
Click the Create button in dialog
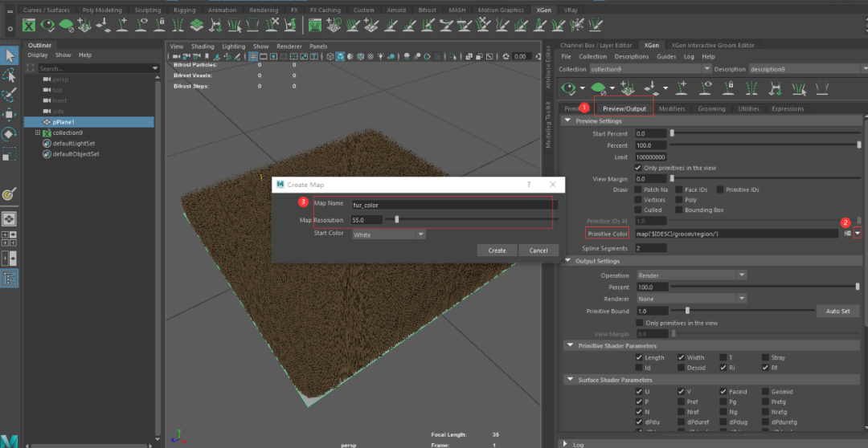pos(497,250)
